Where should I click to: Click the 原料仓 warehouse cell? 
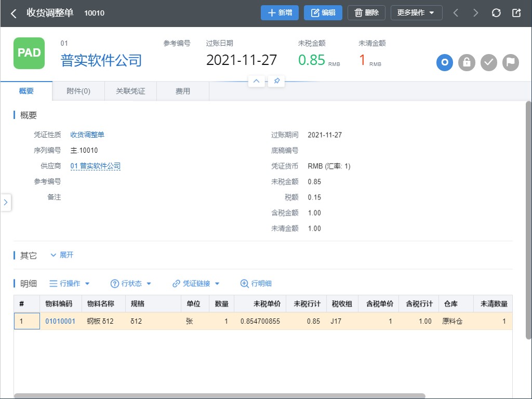tap(456, 321)
